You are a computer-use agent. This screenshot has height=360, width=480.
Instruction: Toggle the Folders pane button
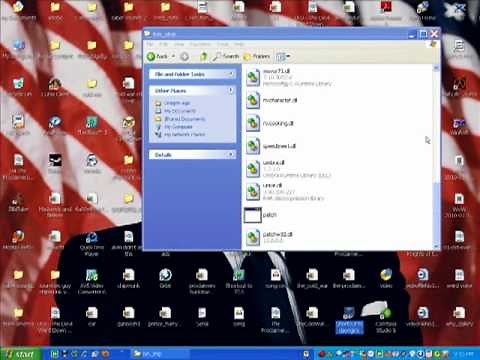pos(257,57)
